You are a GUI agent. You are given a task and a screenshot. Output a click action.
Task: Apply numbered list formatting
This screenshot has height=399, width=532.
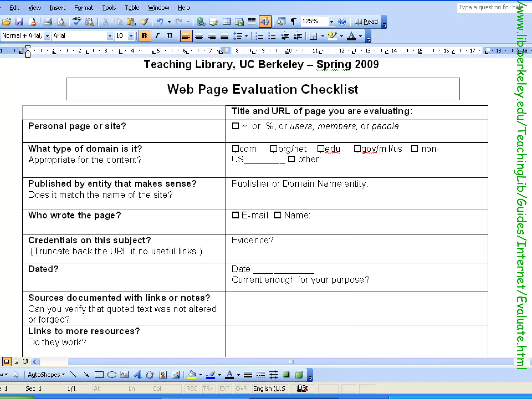[259, 36]
